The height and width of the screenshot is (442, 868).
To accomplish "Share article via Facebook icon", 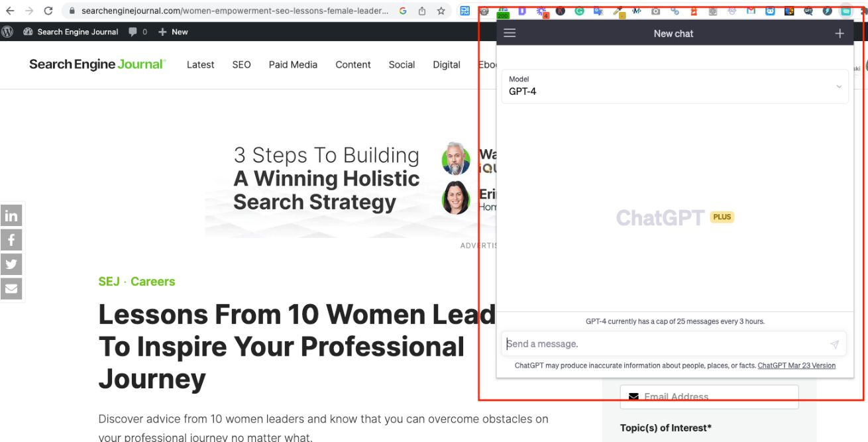I will [x=11, y=240].
